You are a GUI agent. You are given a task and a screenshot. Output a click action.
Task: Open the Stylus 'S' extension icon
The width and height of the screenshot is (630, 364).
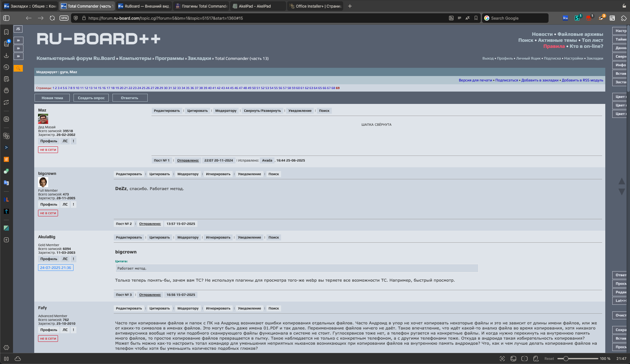[x=577, y=18]
